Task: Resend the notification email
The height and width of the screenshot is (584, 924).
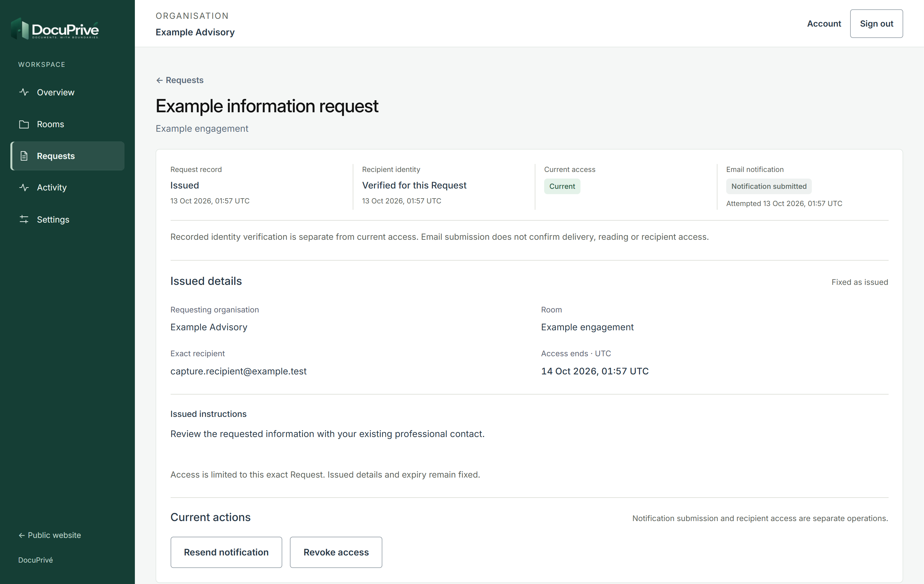Action: pyautogui.click(x=226, y=552)
